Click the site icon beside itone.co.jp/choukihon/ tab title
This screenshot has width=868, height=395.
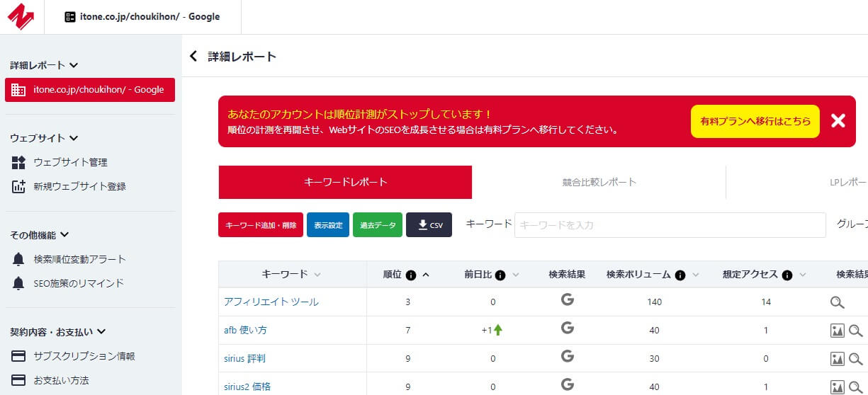(70, 17)
